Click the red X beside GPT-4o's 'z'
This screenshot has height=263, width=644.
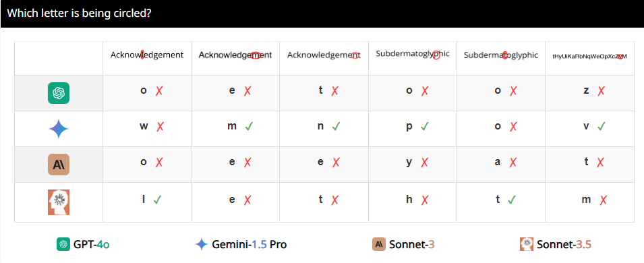point(601,91)
